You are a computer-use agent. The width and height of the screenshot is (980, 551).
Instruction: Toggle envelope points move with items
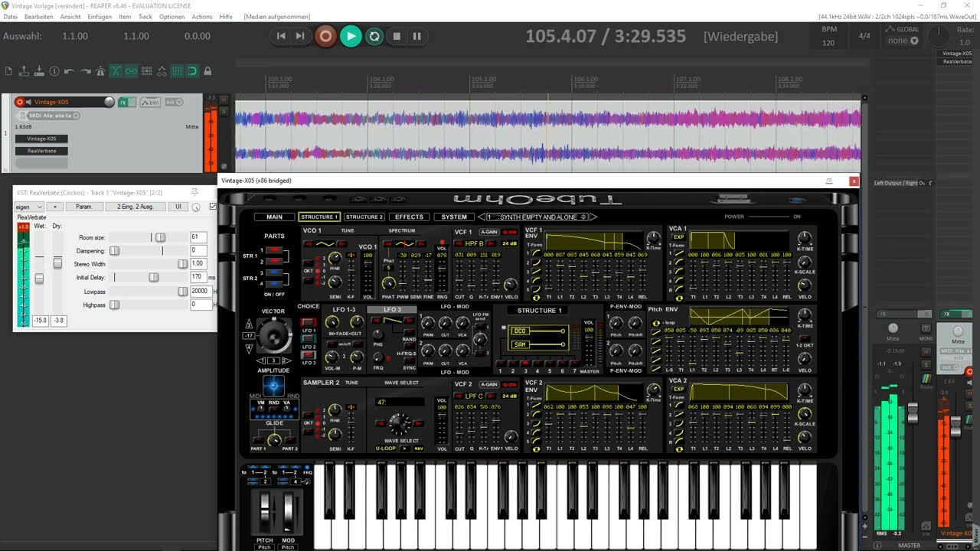(x=162, y=71)
